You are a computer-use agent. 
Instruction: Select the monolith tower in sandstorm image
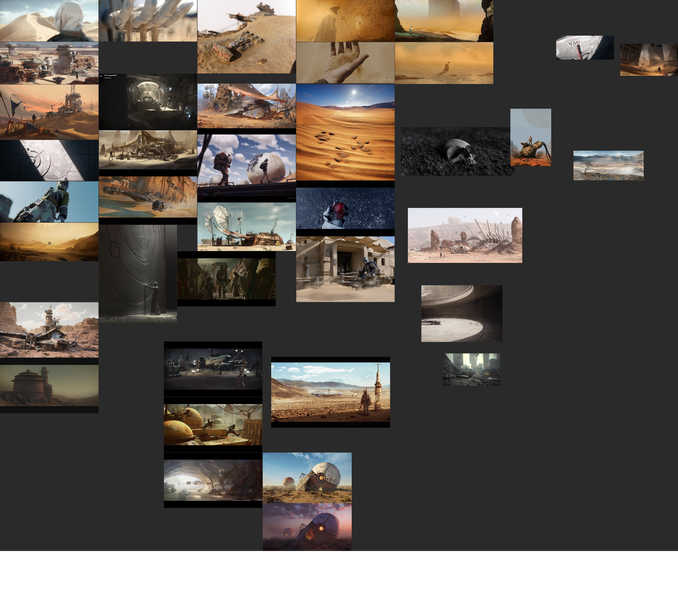444,20
